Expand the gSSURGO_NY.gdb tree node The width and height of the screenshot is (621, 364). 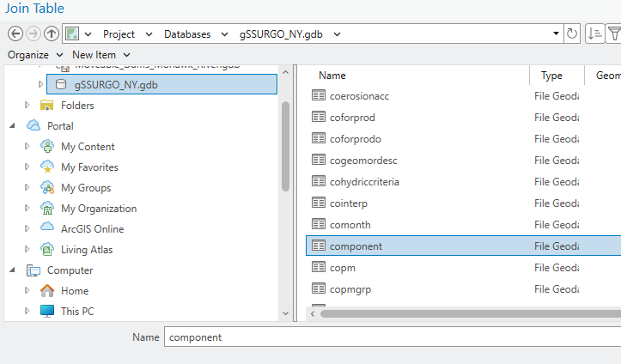tap(40, 85)
